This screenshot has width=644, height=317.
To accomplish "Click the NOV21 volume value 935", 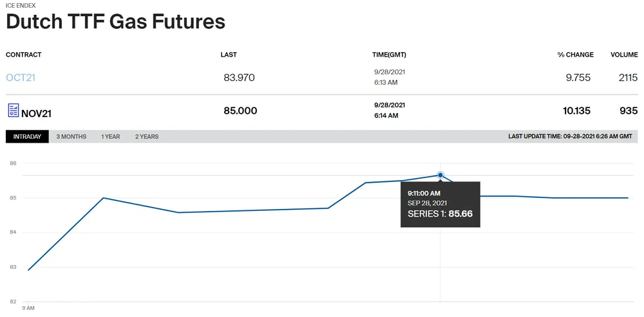I will coord(628,111).
